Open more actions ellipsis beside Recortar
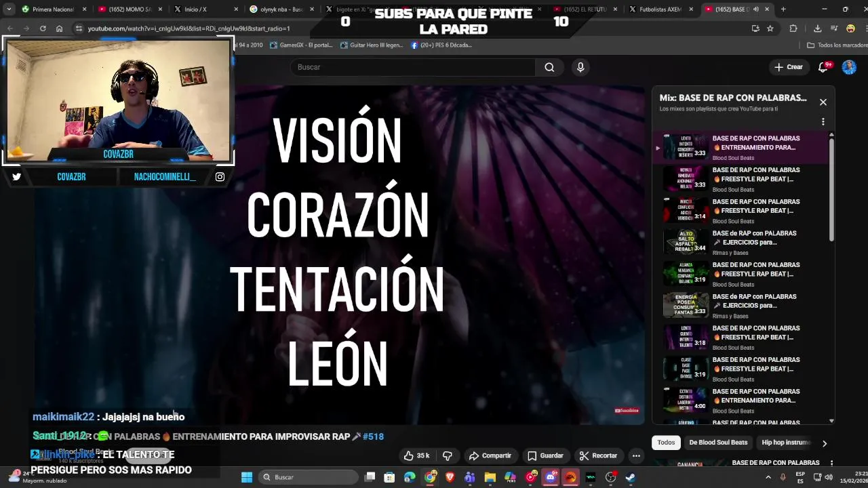The image size is (868, 488). [x=636, y=455]
